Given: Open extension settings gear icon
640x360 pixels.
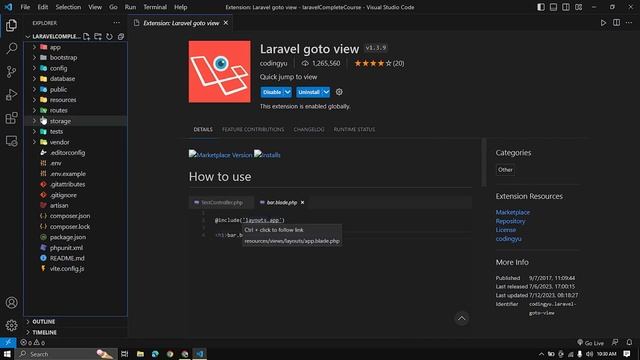Looking at the screenshot, I should click(339, 92).
